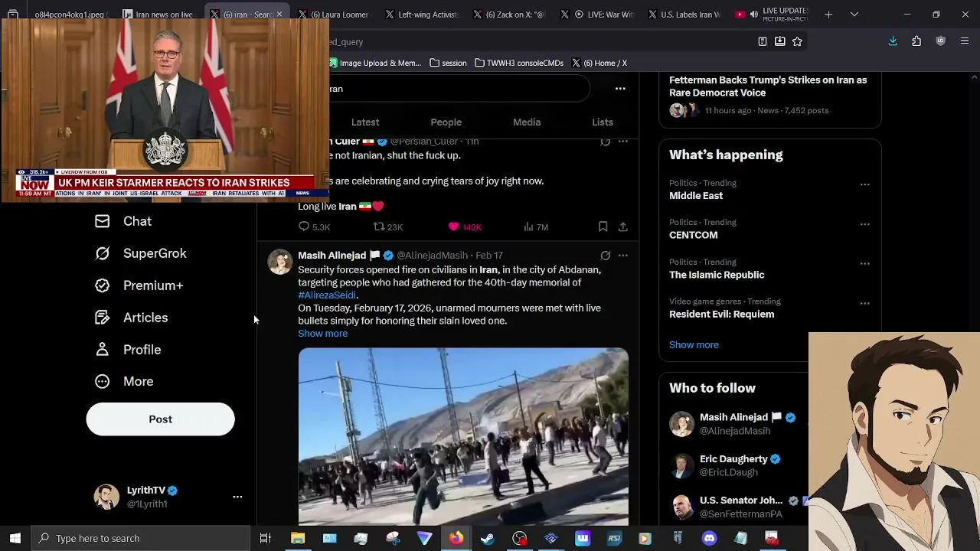Bookmark this page with star icon
This screenshot has width=980, height=551.
coord(797,41)
